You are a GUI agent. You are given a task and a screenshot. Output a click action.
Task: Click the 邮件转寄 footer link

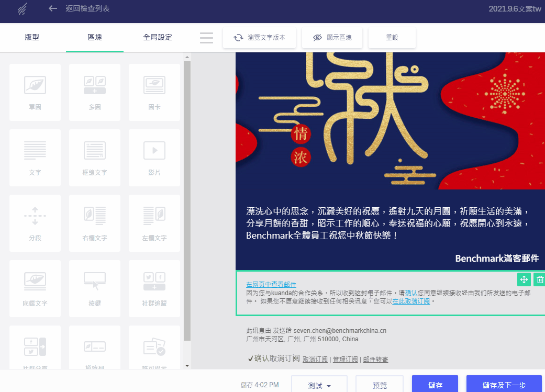[375, 360]
